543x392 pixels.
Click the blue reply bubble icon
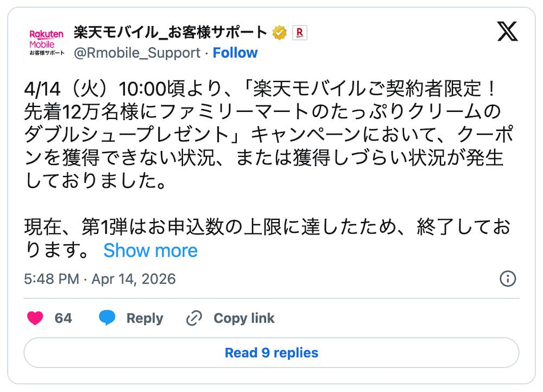(107, 318)
